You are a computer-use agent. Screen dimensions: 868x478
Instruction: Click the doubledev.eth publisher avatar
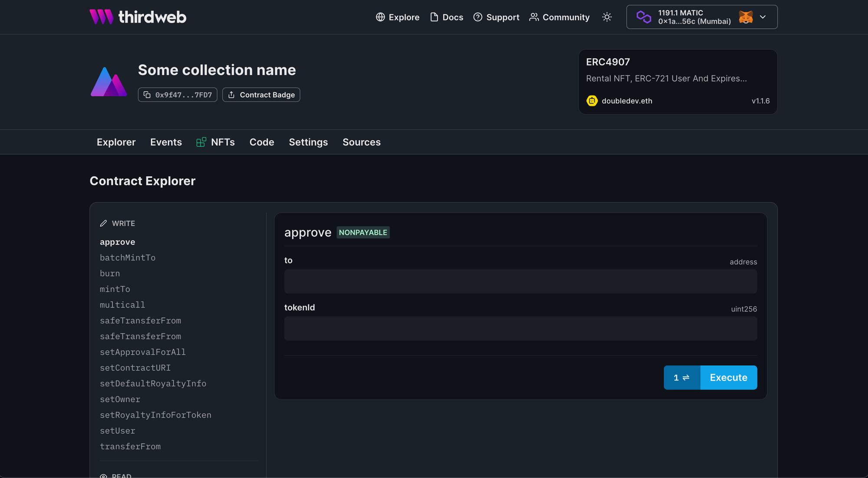pos(592,101)
